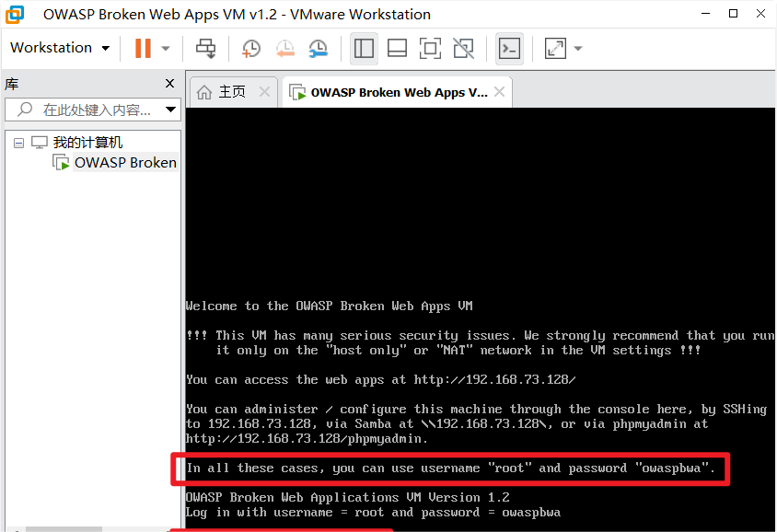Collapse the 我的计算机 tree node
Image resolution: width=777 pixels, height=532 pixels.
click(18, 144)
